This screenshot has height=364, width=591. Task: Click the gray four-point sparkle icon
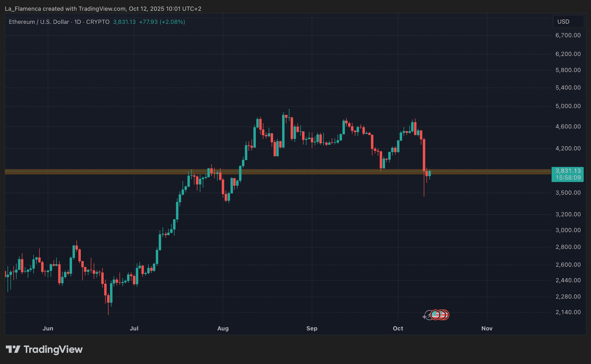click(x=425, y=317)
